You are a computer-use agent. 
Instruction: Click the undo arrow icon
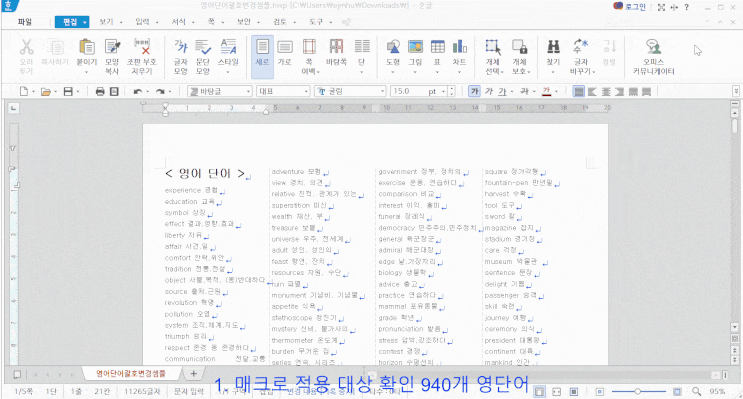pos(137,91)
